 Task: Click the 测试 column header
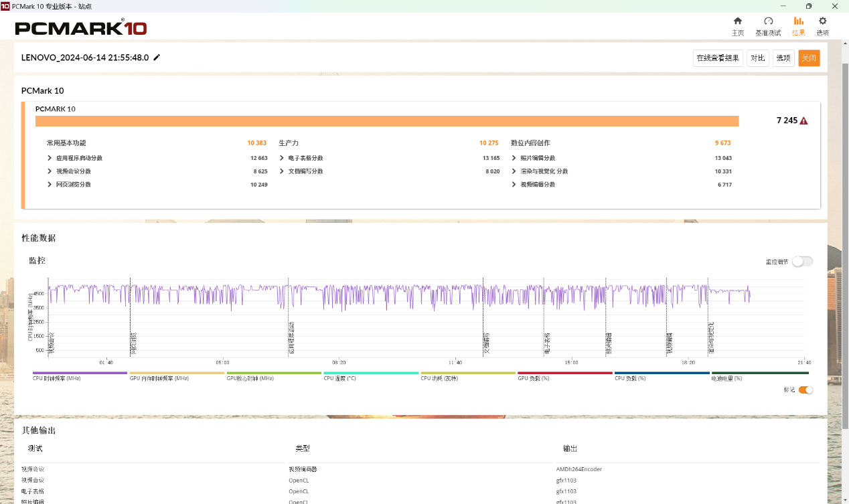[x=35, y=448]
